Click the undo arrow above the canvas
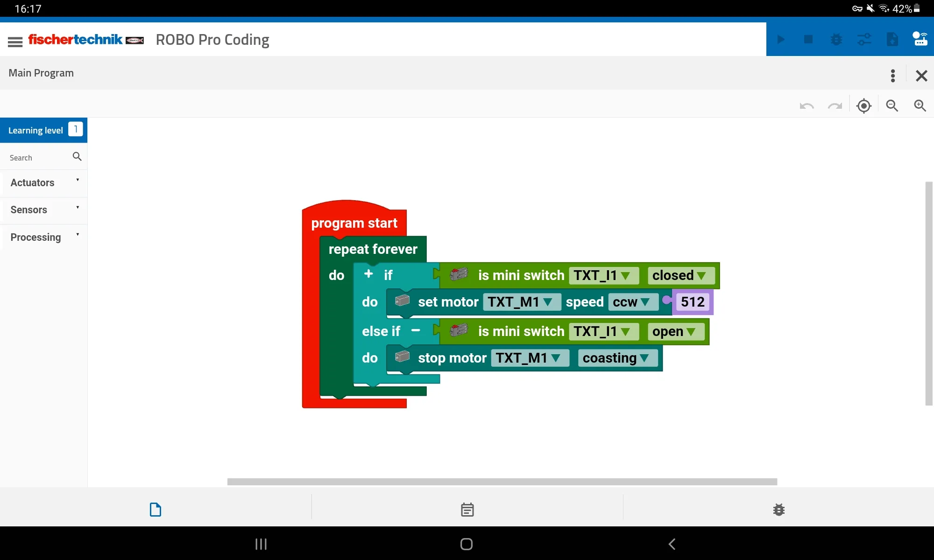Screen dimensions: 934x560 (807, 106)
